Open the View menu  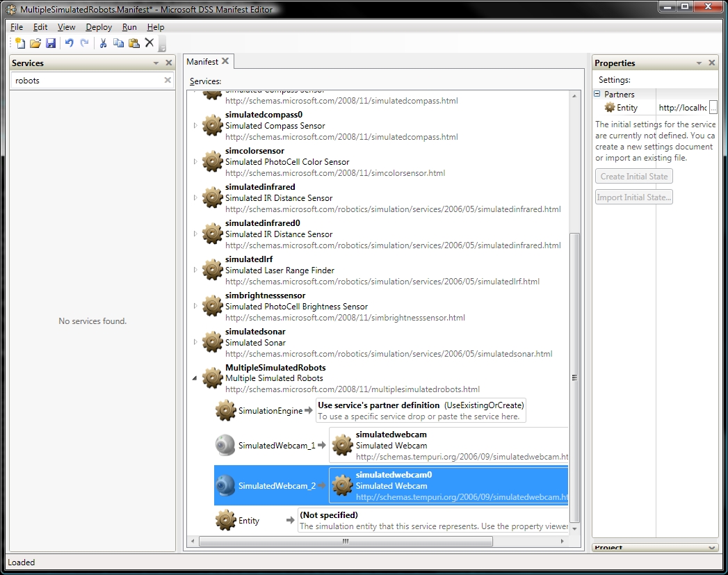[x=66, y=27]
